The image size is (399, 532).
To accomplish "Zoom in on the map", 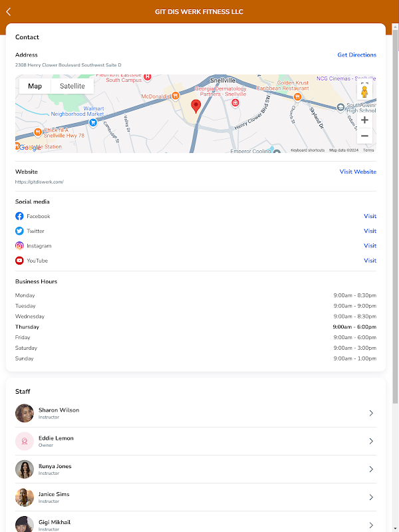I will (x=364, y=120).
